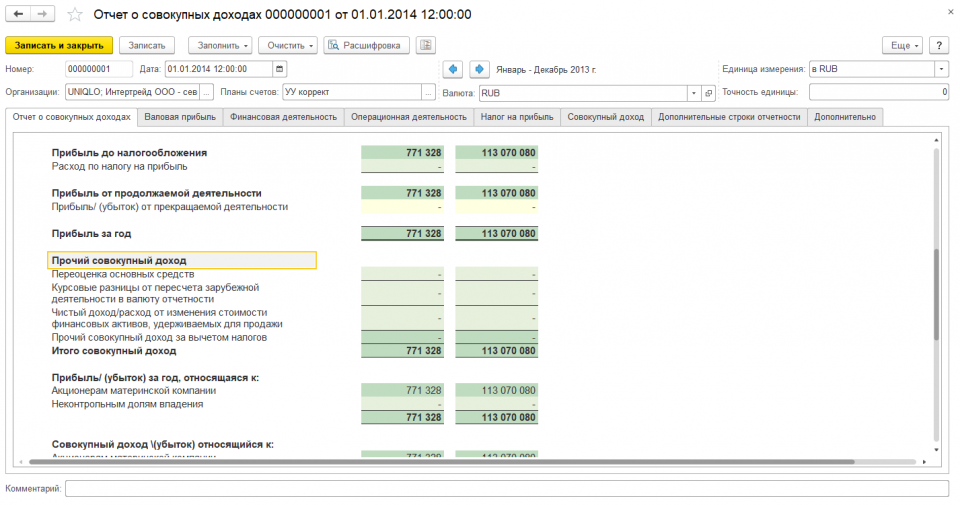
Task: Switch to Дополнительно tab
Action: coord(845,117)
